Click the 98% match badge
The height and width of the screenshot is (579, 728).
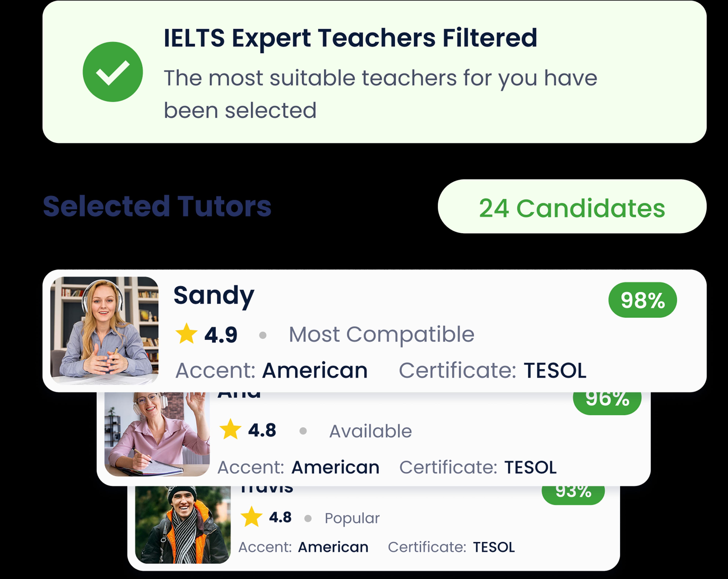(x=642, y=300)
